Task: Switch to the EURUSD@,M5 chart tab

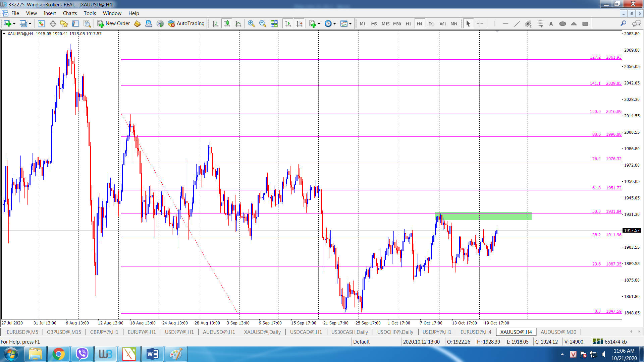Action: point(22,332)
